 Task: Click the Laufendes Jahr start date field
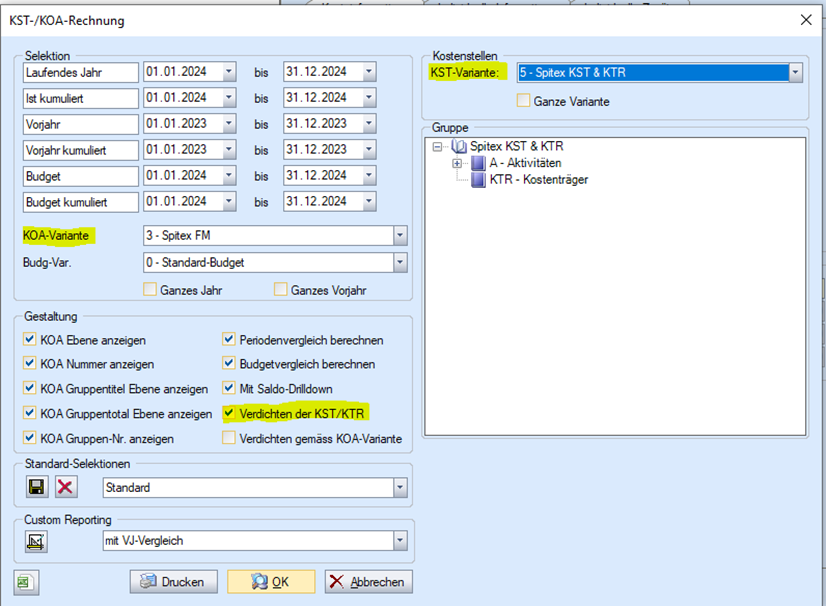182,72
